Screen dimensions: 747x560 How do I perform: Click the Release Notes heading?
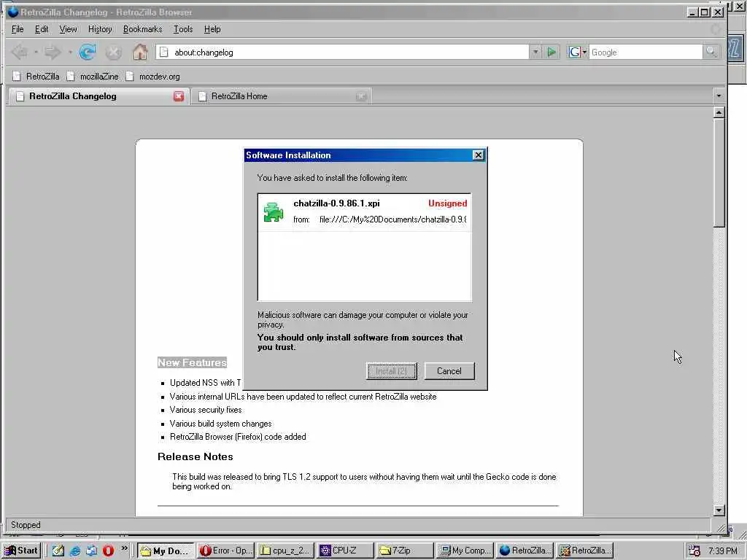pos(196,456)
